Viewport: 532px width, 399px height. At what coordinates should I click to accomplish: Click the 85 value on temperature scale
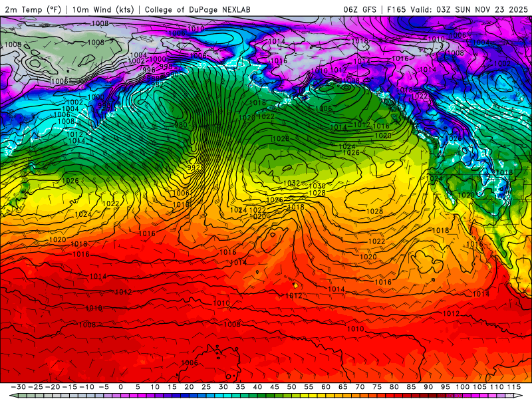pos(411,387)
